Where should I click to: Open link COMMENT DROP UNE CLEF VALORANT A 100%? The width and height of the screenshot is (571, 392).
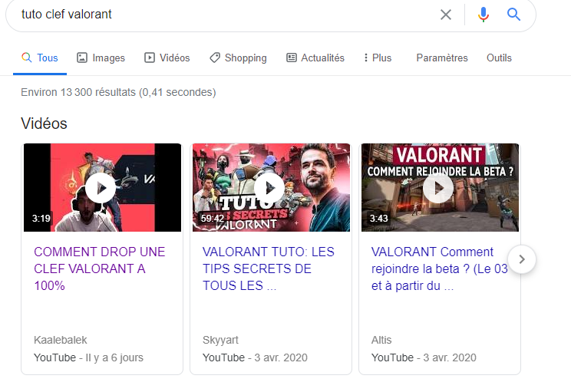(100, 268)
